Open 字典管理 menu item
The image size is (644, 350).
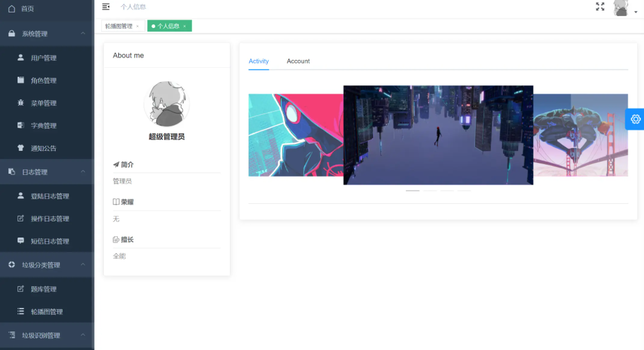click(x=47, y=125)
